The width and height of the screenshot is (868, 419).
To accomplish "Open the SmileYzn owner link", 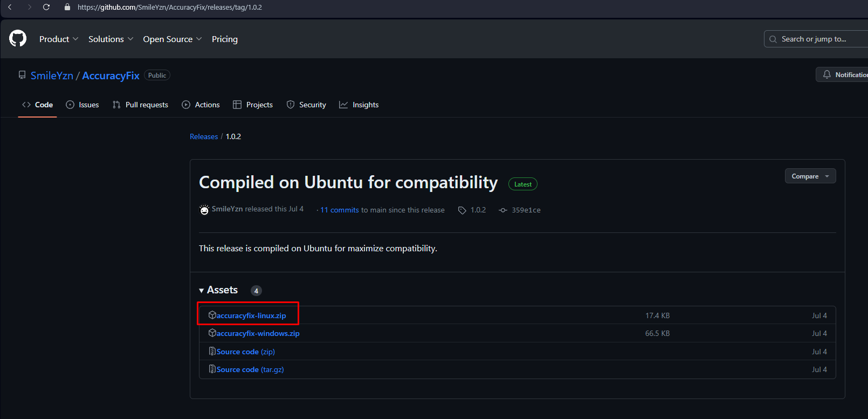I will [x=52, y=75].
